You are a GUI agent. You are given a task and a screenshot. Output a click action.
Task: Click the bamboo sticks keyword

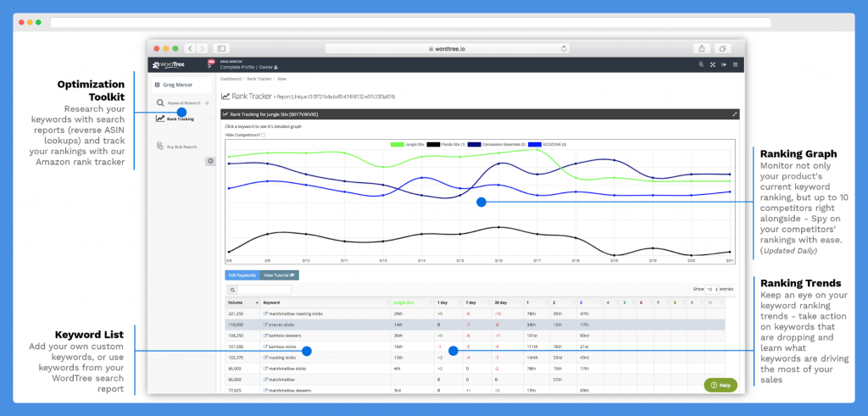[281, 347]
